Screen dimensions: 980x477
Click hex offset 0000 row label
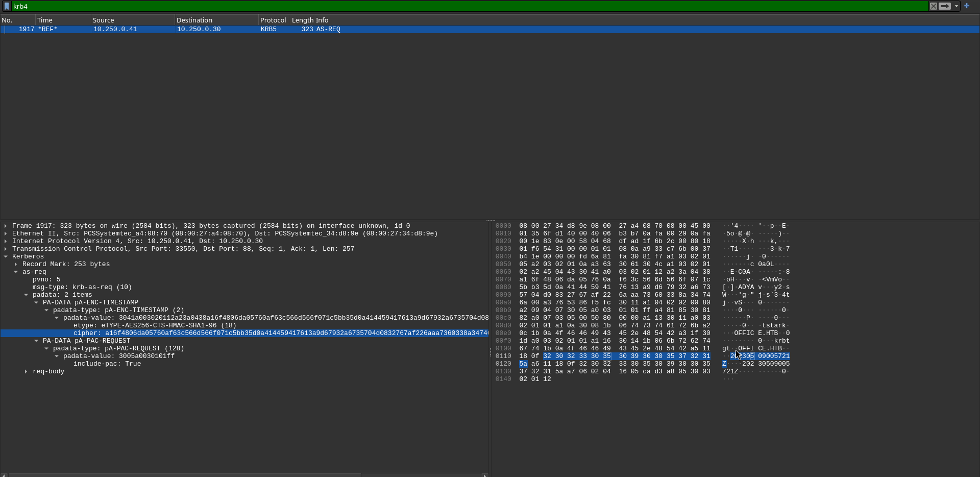(503, 226)
